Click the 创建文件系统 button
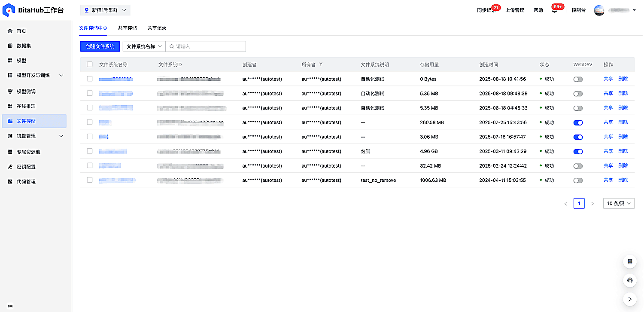Image resolution: width=644 pixels, height=312 pixels. (100, 46)
